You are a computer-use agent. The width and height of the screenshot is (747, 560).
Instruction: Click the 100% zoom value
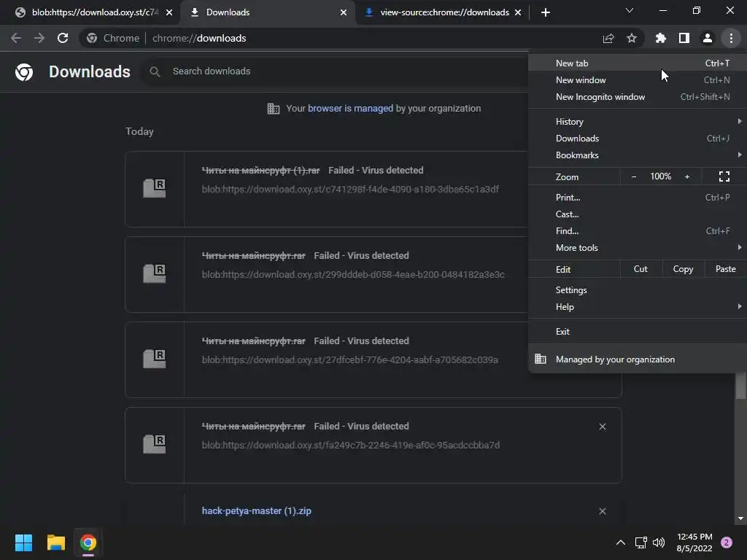[661, 176]
